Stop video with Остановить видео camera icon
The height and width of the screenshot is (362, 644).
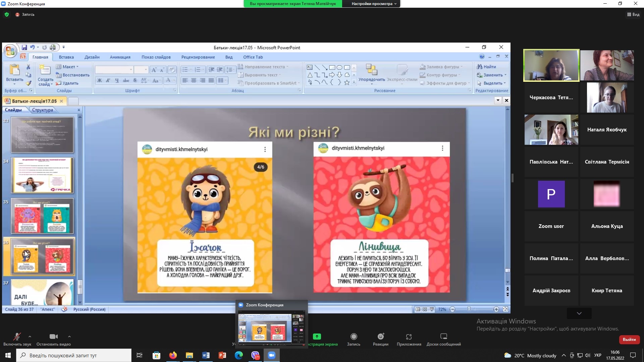[53, 337]
